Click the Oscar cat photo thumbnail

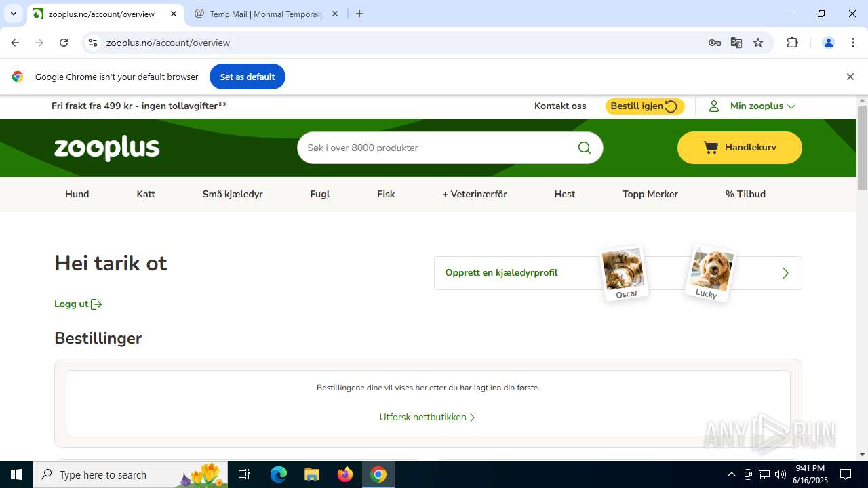click(625, 274)
